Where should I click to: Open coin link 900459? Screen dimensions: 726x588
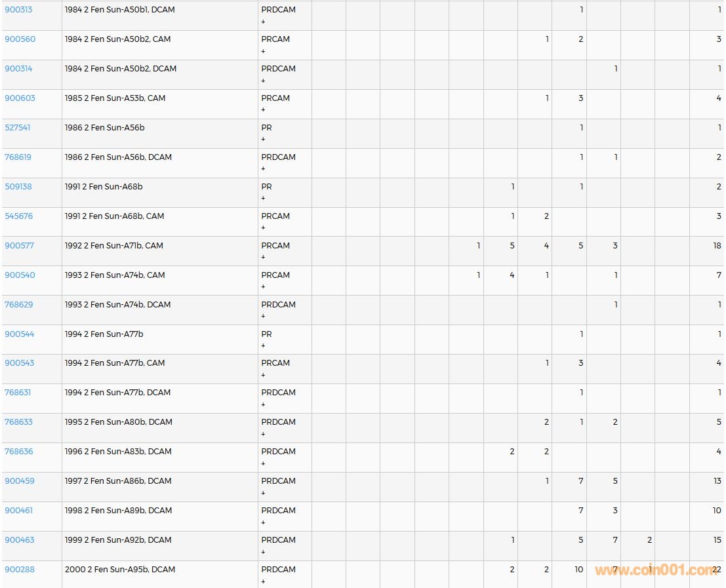pyautogui.click(x=20, y=481)
